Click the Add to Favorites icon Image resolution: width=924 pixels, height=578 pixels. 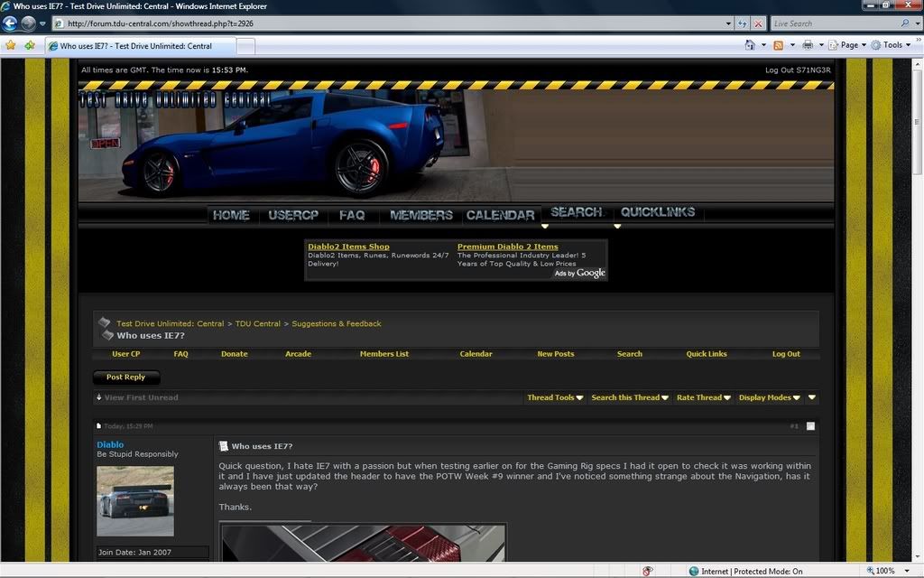click(30, 45)
